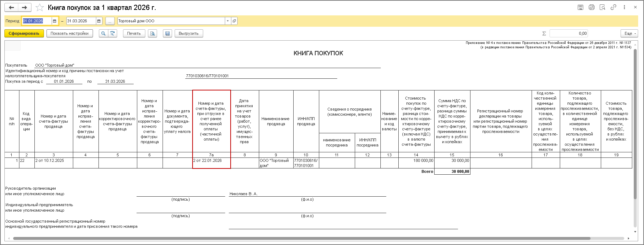Open calendar for the period end date
This screenshot has width=644, height=245.
coord(99,21)
